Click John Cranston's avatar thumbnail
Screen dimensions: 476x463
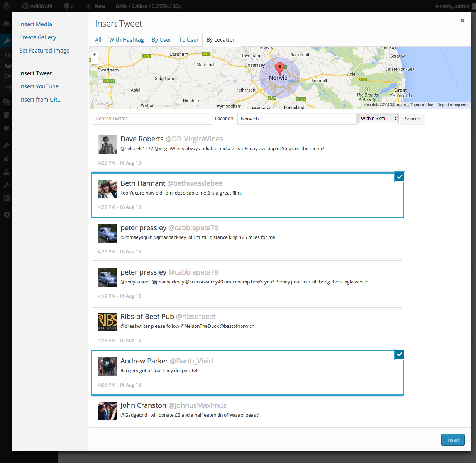107,411
